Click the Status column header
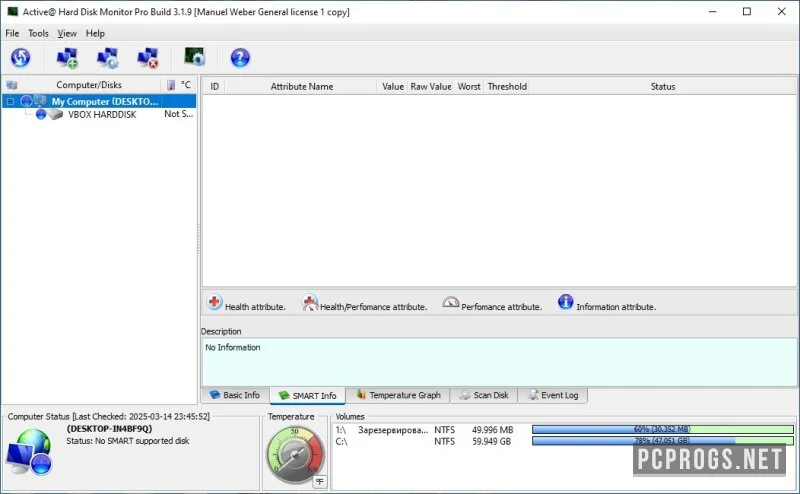 pyautogui.click(x=663, y=86)
